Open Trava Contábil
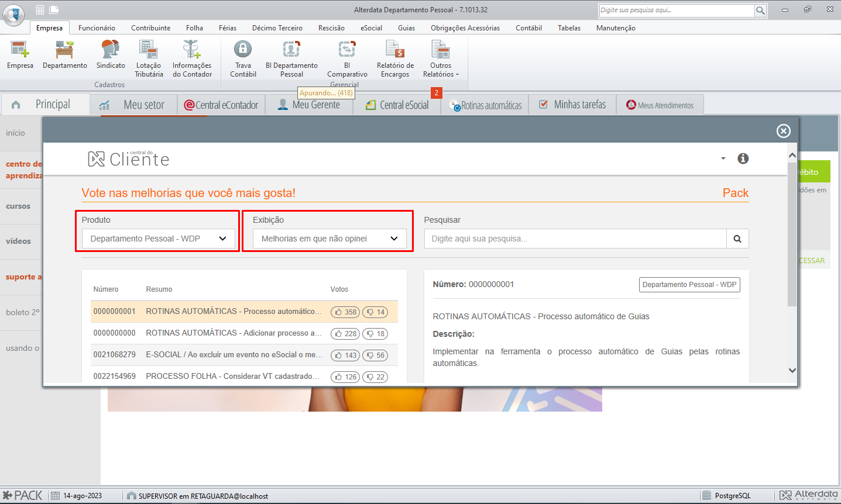This screenshot has width=841, height=504. (243, 58)
